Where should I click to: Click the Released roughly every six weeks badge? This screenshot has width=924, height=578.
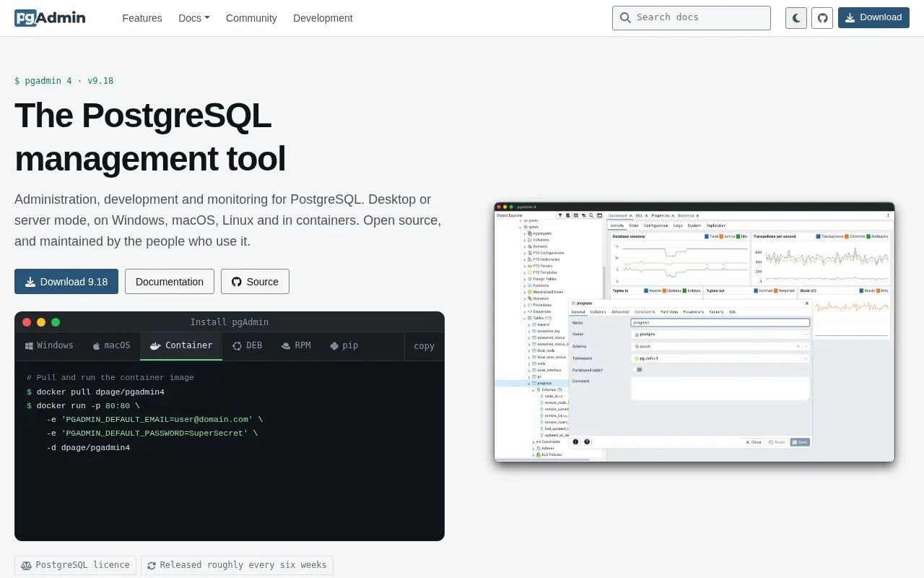pyautogui.click(x=237, y=565)
